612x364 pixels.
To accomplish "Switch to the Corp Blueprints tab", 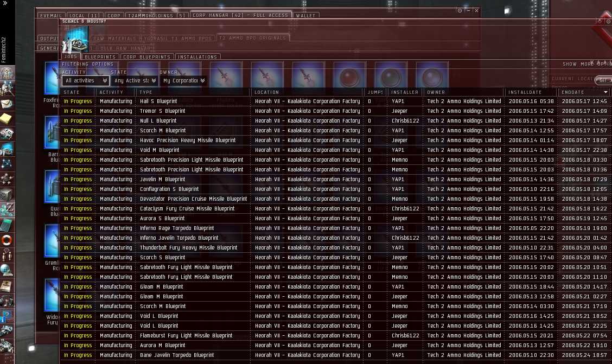I will pos(146,57).
